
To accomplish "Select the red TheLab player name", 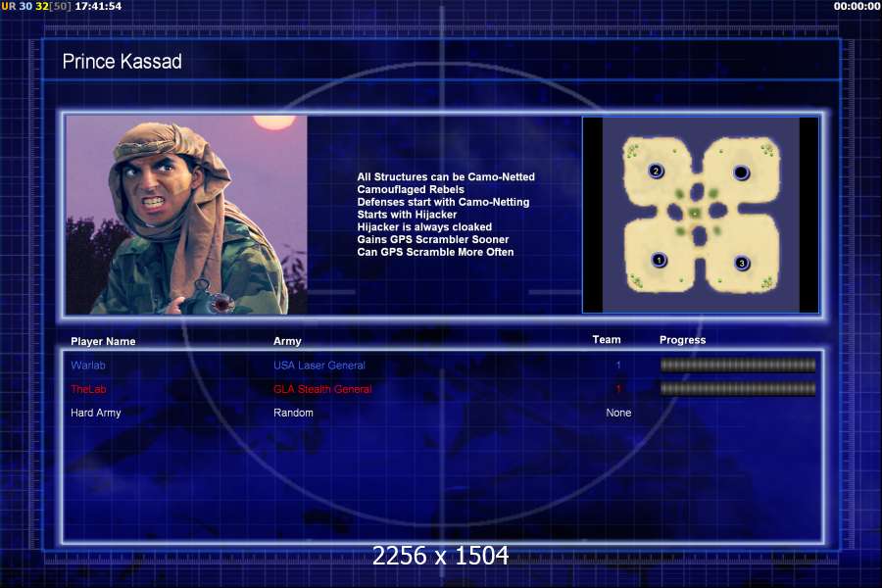I will [x=88, y=389].
